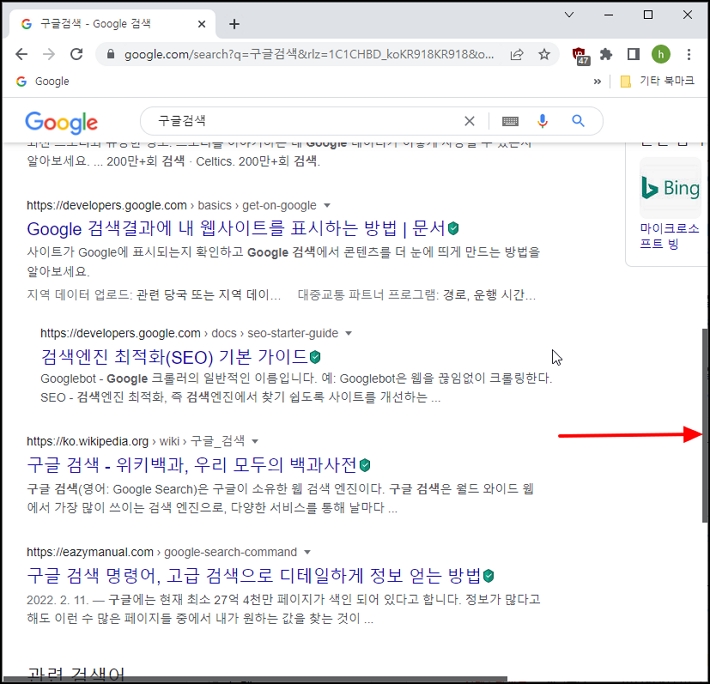Share this page using the share icon
This screenshot has width=710, height=684.
[517, 54]
